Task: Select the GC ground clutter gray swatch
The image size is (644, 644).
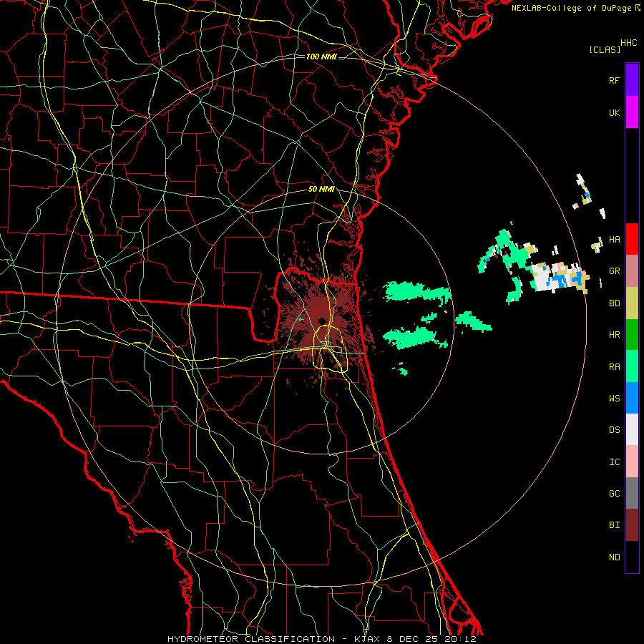Action: coord(632,493)
